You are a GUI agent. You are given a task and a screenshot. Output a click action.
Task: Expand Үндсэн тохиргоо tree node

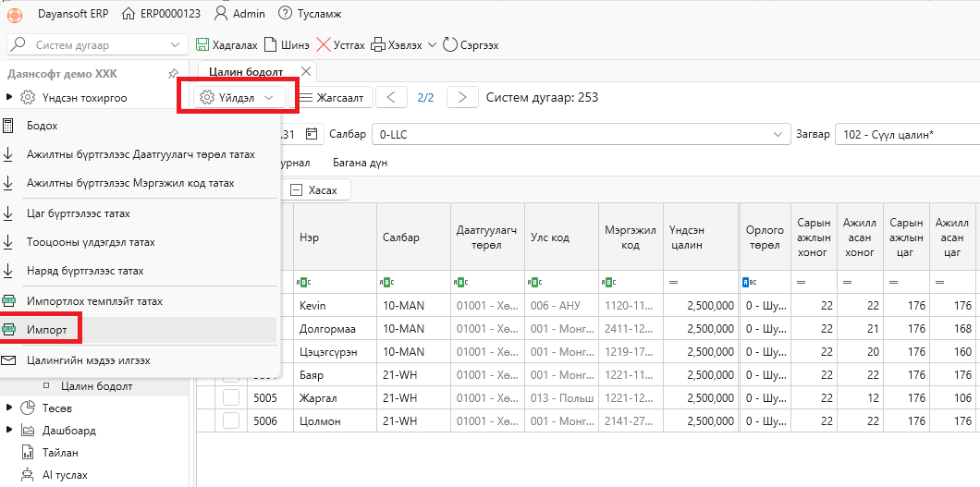click(x=8, y=97)
